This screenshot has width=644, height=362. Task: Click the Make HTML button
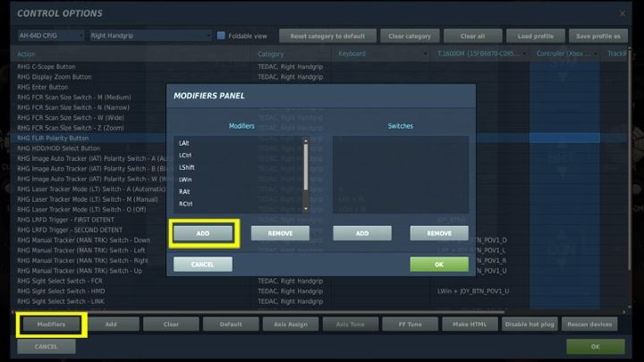click(x=470, y=324)
